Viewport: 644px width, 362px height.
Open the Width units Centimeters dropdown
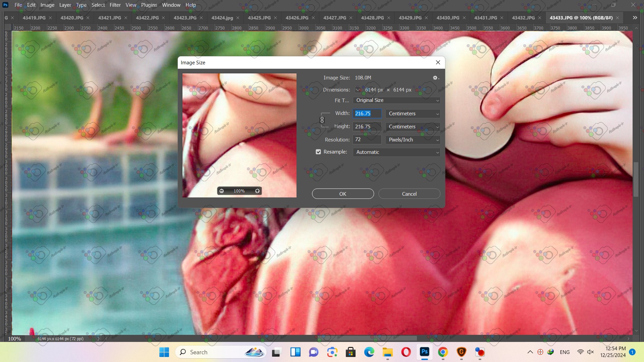[413, 114]
